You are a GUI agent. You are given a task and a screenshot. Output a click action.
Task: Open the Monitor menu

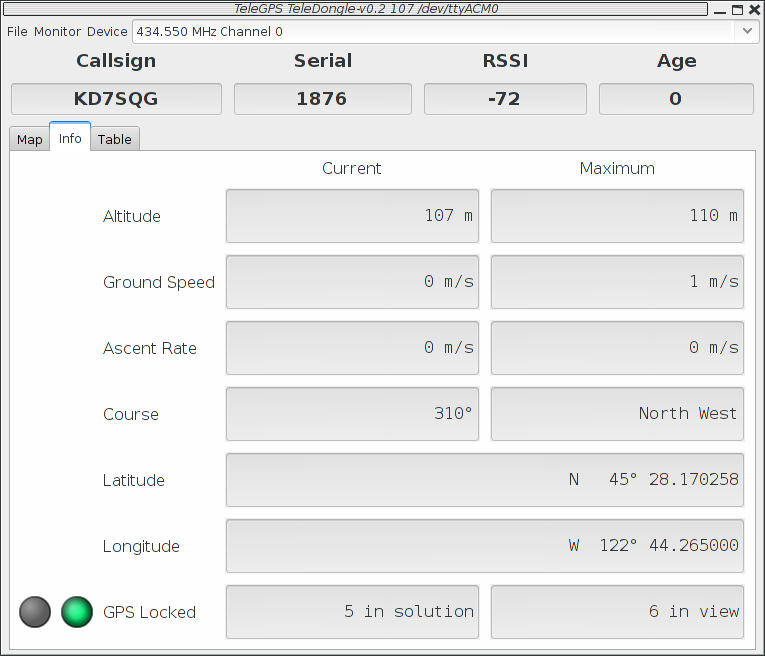tap(57, 31)
